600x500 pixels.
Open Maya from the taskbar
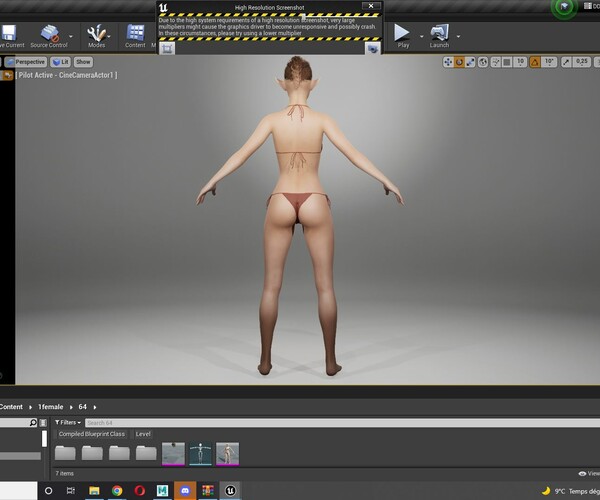click(162, 490)
